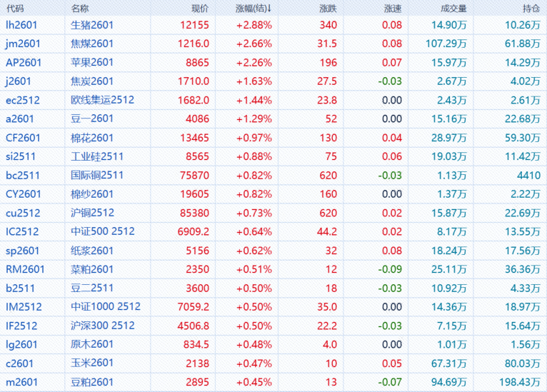Open the 中证500 2512 contract

[103, 231]
